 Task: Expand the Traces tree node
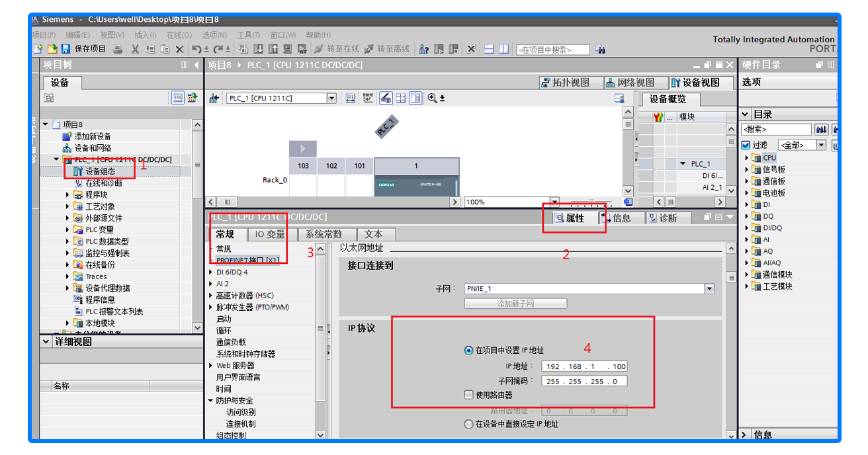67,276
